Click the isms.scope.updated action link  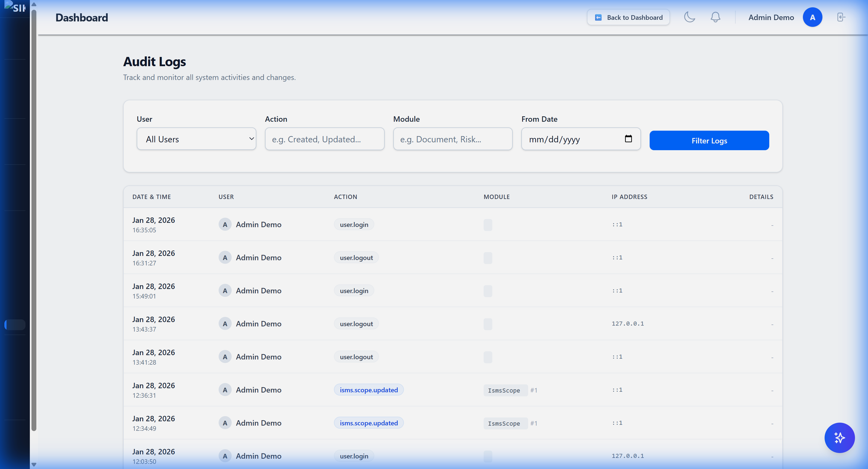coord(368,390)
